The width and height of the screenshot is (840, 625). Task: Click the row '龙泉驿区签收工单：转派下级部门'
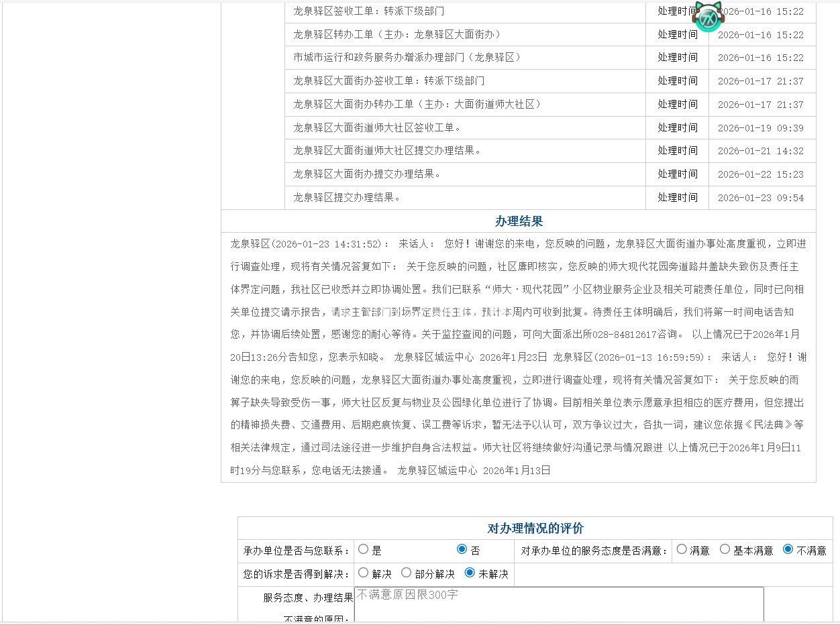(x=368, y=11)
